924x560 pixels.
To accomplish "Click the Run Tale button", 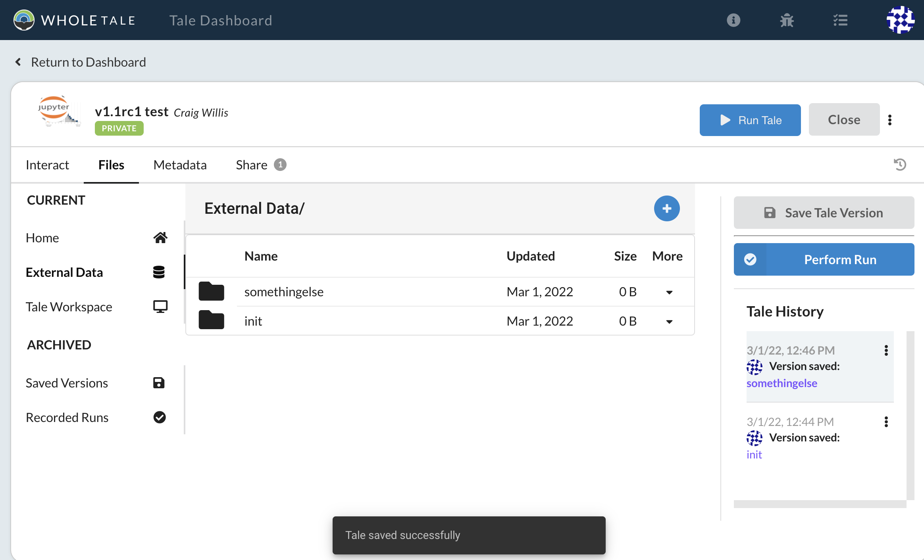I will 750,120.
